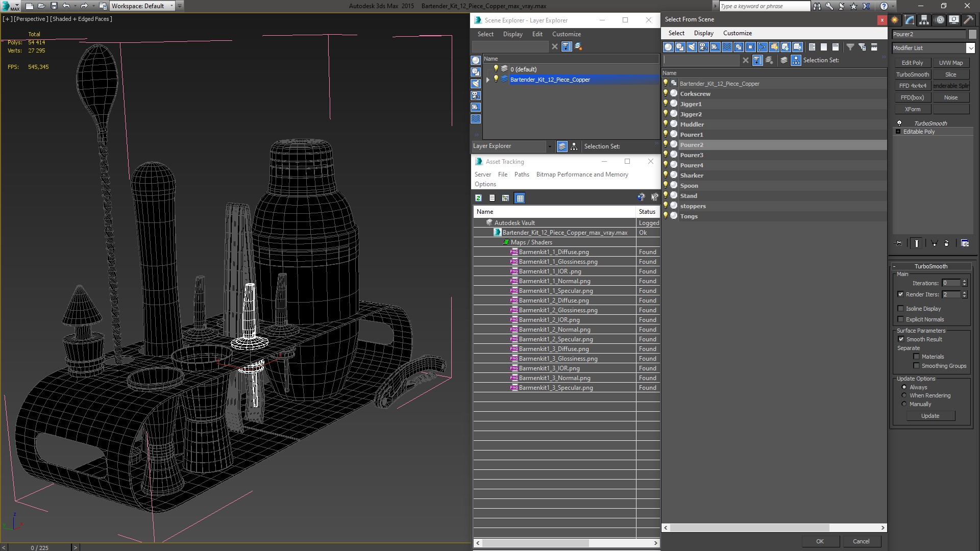980x551 pixels.
Task: Click Refresh icon in Asset Tracking
Action: click(478, 198)
